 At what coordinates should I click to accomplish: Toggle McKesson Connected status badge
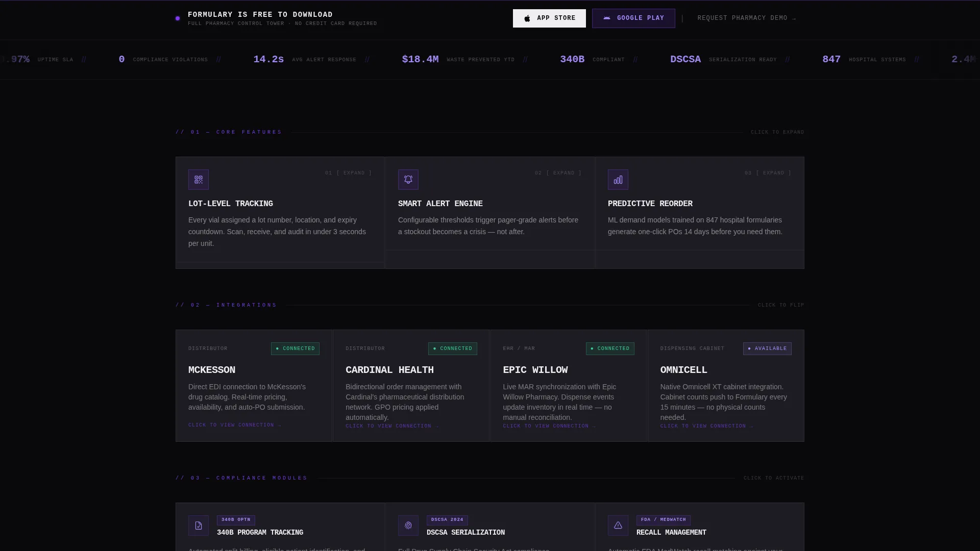(x=295, y=348)
